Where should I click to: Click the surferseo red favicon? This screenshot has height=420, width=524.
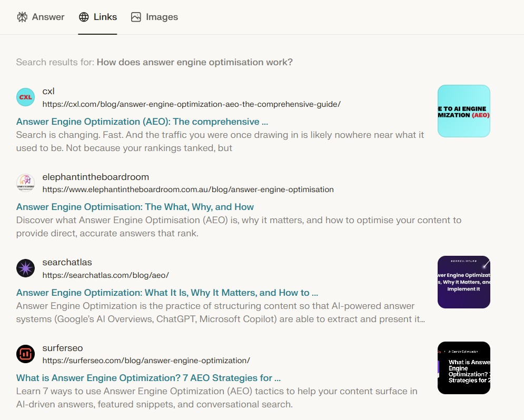[x=25, y=354]
